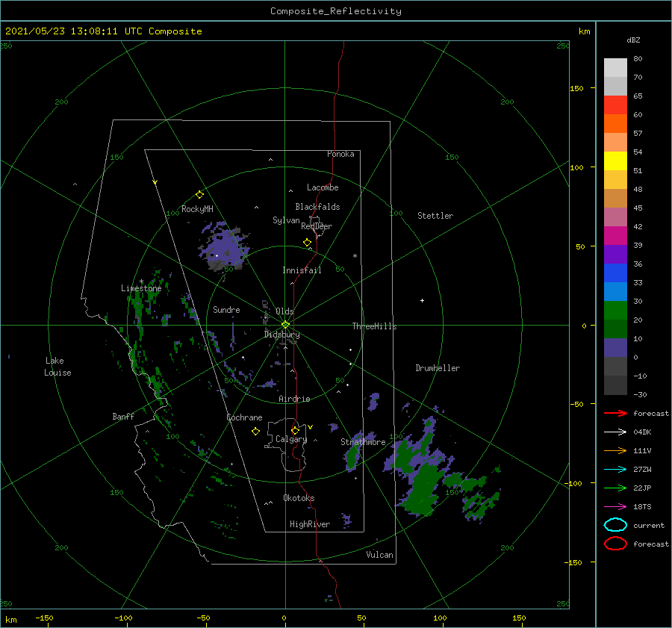
Task: Click the Blackfalds label
Action: pyautogui.click(x=317, y=207)
